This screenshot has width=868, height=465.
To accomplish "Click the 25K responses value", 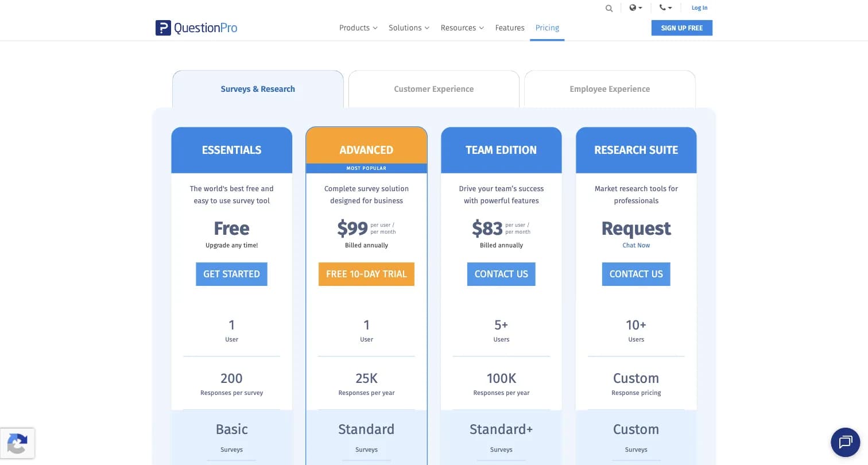I will tap(366, 378).
